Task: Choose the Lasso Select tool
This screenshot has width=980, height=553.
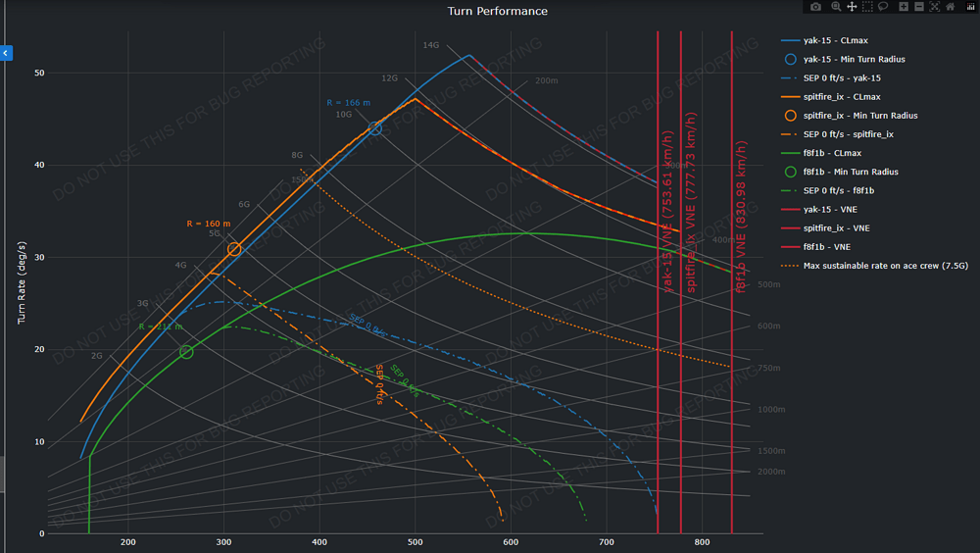Action: (x=883, y=7)
